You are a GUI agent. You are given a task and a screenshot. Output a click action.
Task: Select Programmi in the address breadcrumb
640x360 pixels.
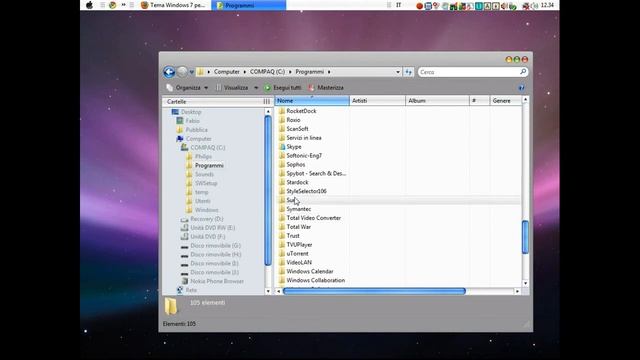coord(309,72)
